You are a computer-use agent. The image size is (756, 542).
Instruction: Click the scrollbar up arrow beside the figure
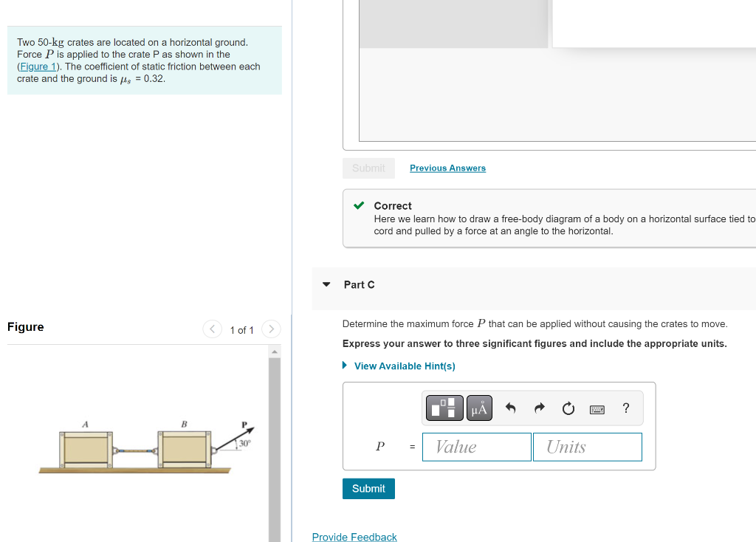pyautogui.click(x=274, y=350)
